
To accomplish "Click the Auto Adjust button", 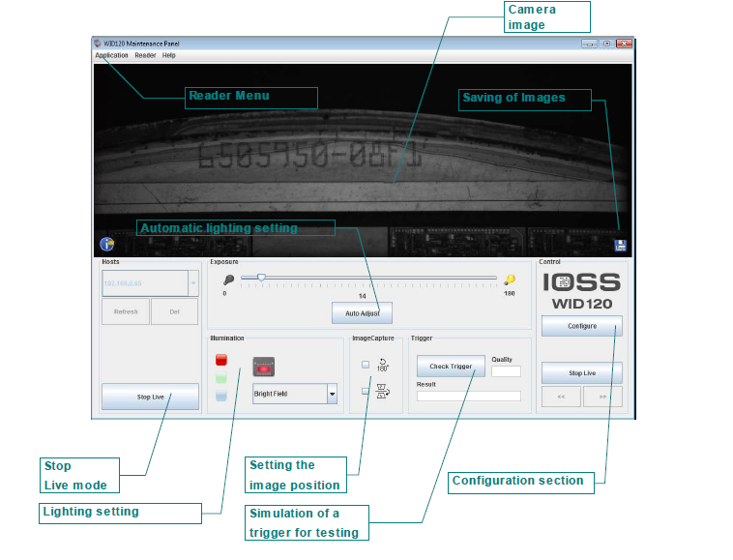I will click(x=362, y=313).
